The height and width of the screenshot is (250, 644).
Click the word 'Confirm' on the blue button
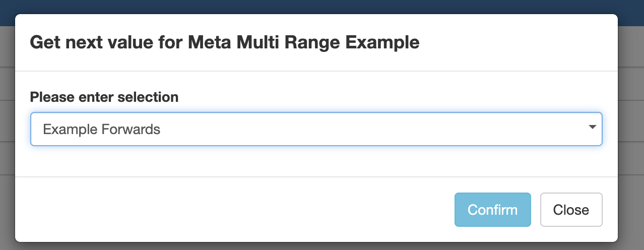pyautogui.click(x=492, y=210)
